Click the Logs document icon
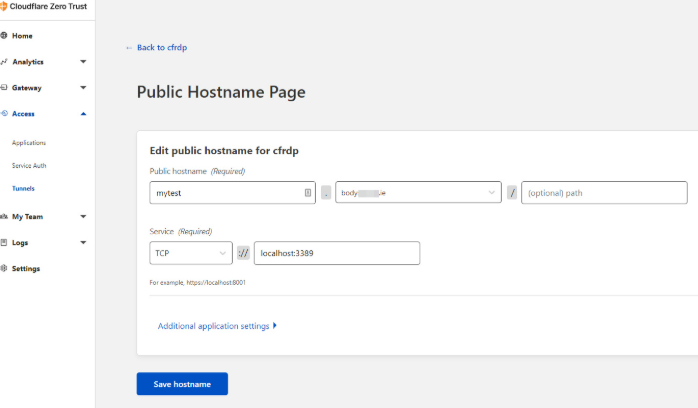Image resolution: width=698 pixels, height=408 pixels. pos(4,242)
